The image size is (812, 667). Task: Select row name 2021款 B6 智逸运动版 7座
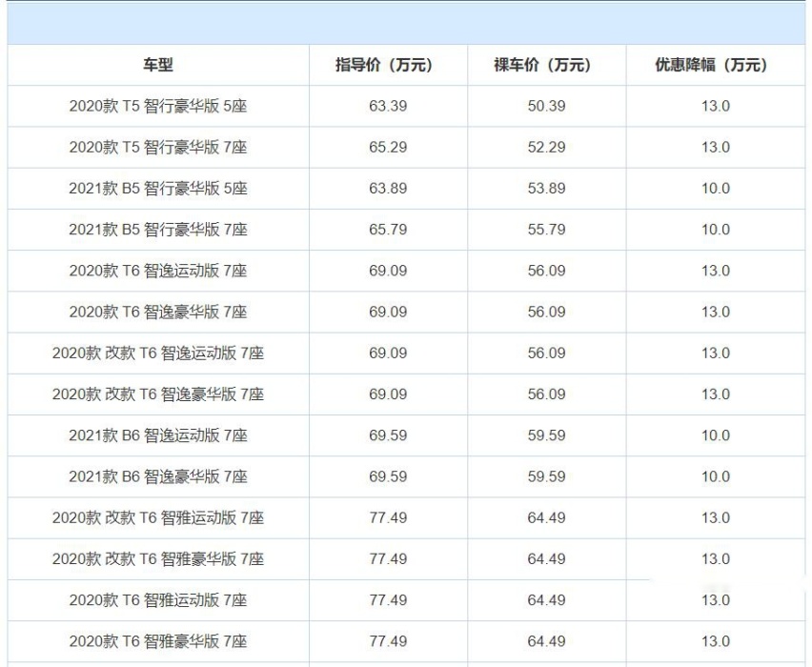click(x=158, y=435)
